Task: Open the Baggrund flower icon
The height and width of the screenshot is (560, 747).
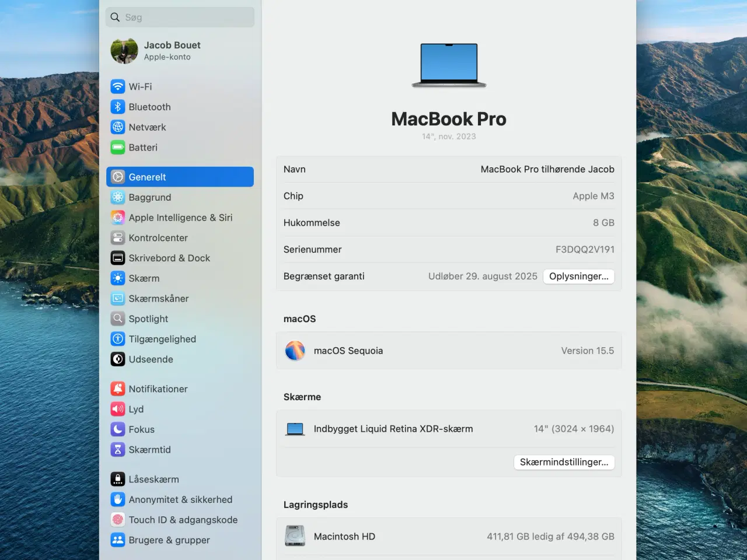Action: point(118,197)
